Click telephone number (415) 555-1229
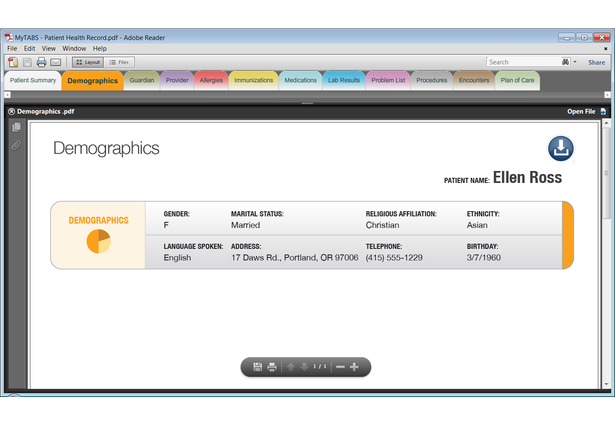This screenshot has width=615, height=424. tap(394, 258)
